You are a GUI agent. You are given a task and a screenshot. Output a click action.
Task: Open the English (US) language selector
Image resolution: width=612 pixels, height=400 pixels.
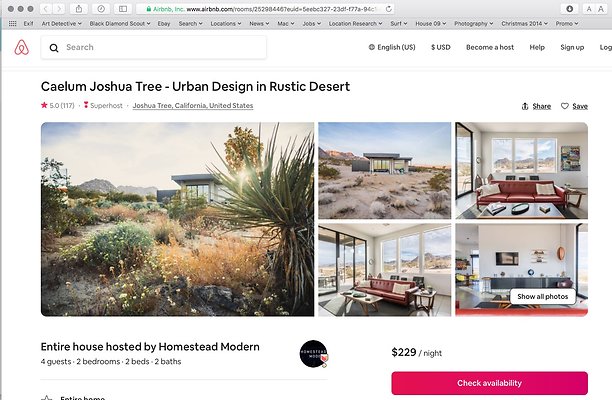(x=392, y=47)
